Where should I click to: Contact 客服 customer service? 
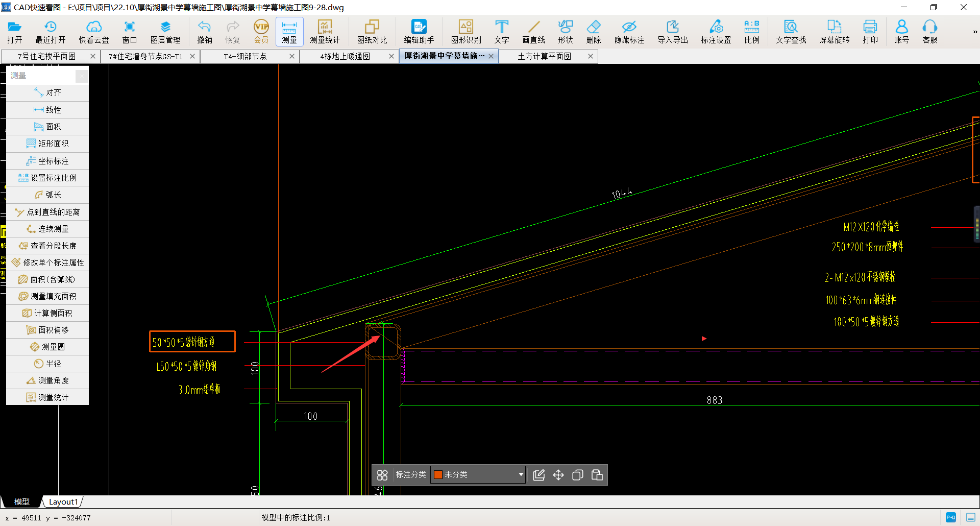coord(929,32)
